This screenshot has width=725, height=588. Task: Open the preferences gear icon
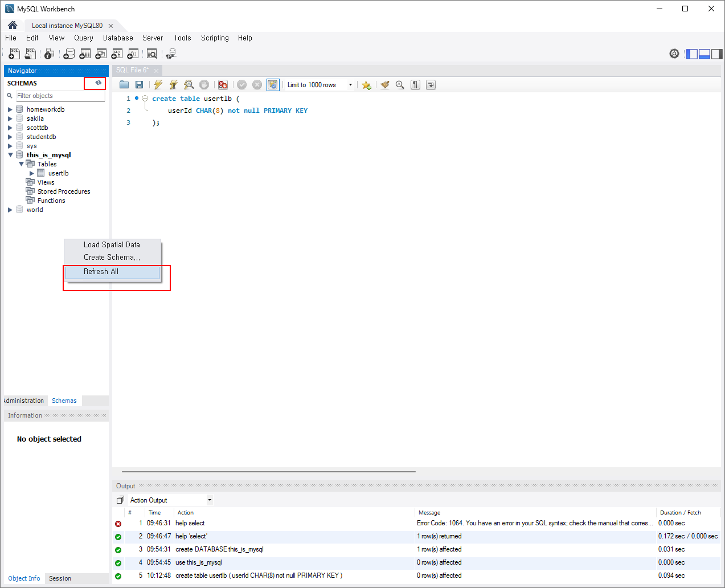[x=674, y=54]
